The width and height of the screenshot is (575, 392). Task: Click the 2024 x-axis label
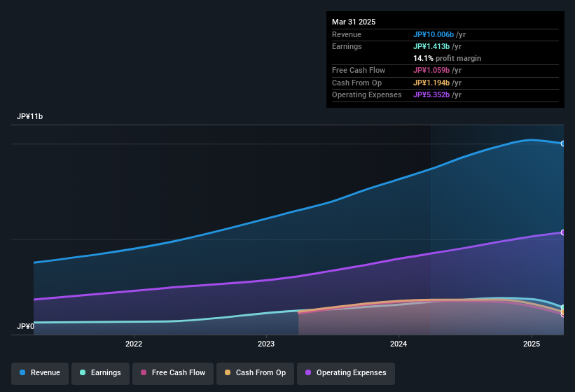click(x=399, y=344)
